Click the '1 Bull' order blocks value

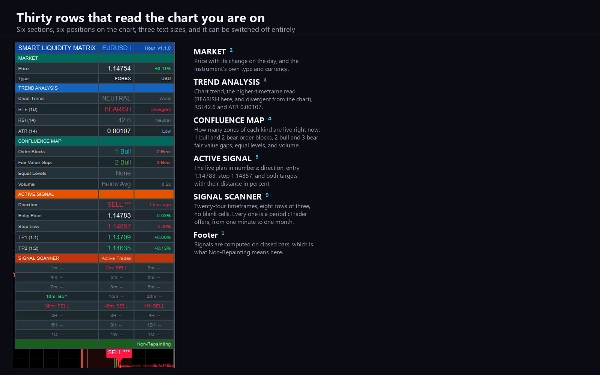click(123, 152)
